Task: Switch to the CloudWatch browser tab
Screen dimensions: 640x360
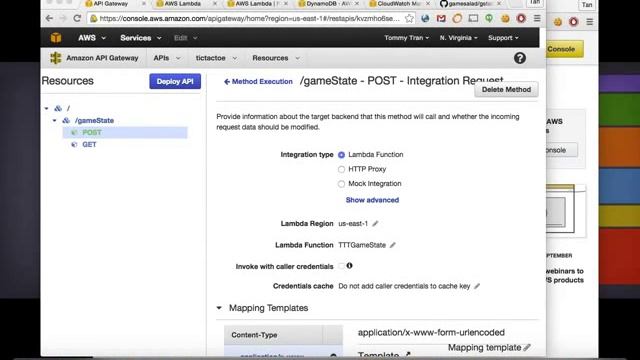Action: 400,4
